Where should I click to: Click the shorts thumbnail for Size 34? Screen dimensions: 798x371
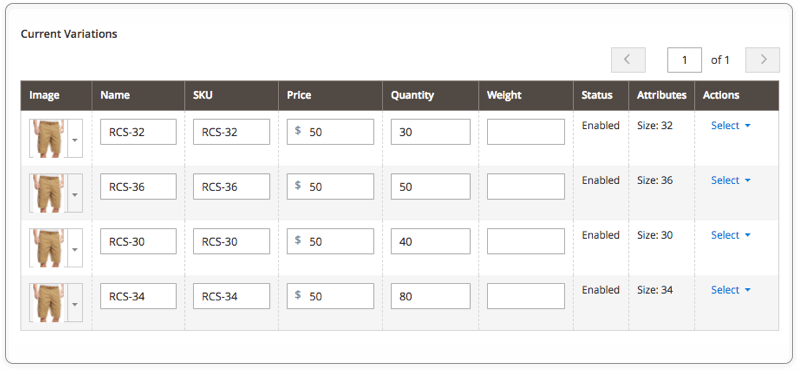pyautogui.click(x=48, y=303)
